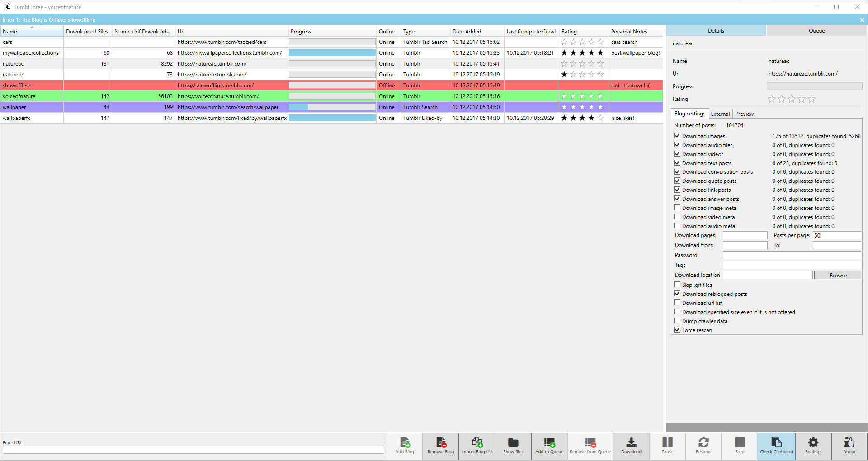Sort by Downloaded Files column
868x461 pixels.
(87, 31)
